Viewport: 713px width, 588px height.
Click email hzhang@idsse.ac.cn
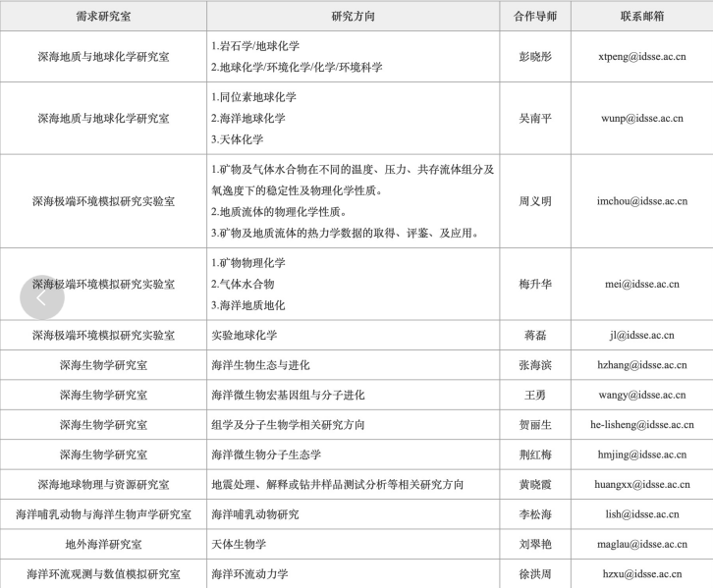point(642,365)
